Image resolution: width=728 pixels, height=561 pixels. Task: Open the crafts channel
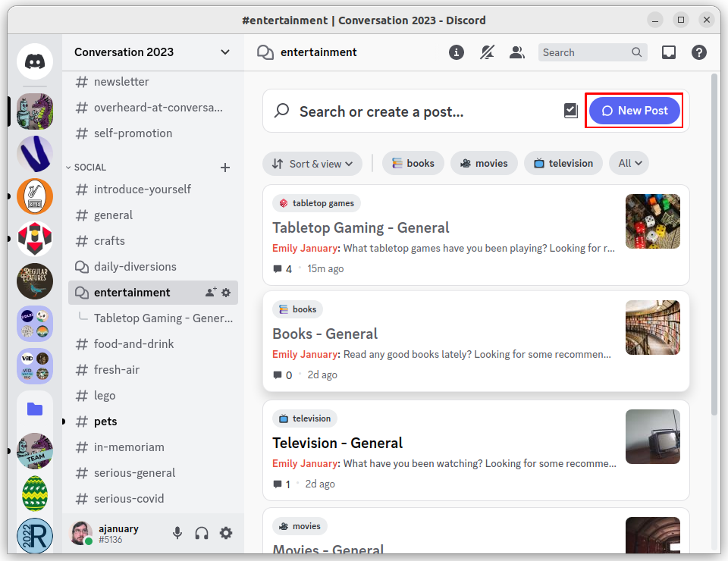[x=152, y=241]
